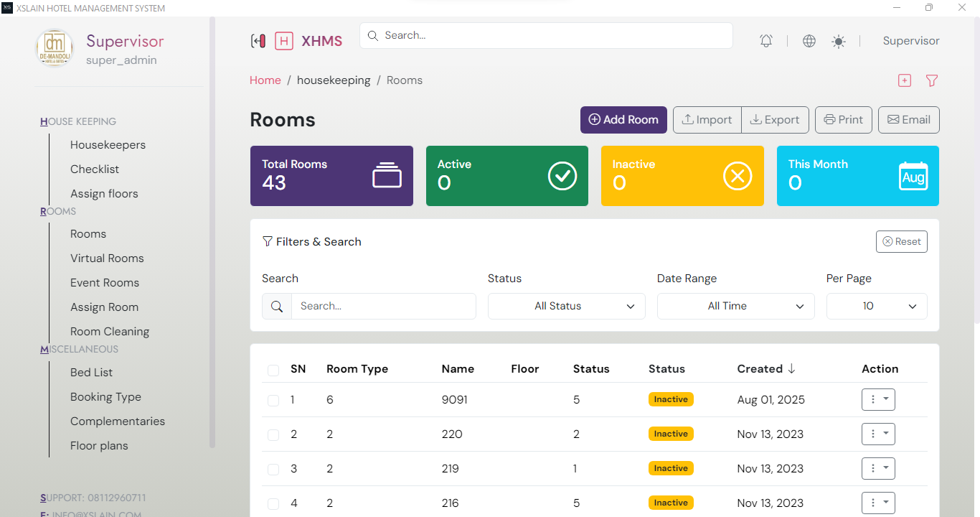Click the Add Room button

tap(623, 119)
